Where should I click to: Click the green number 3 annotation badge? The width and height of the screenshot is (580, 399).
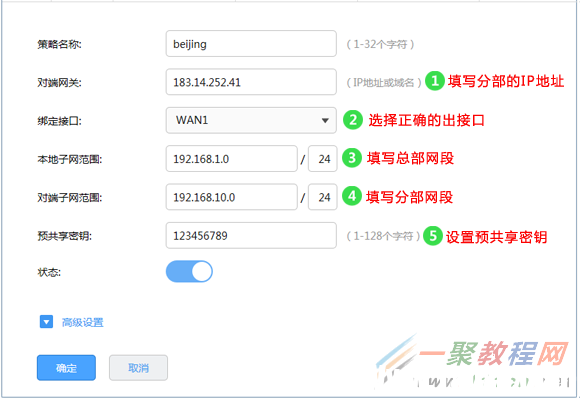tap(352, 158)
